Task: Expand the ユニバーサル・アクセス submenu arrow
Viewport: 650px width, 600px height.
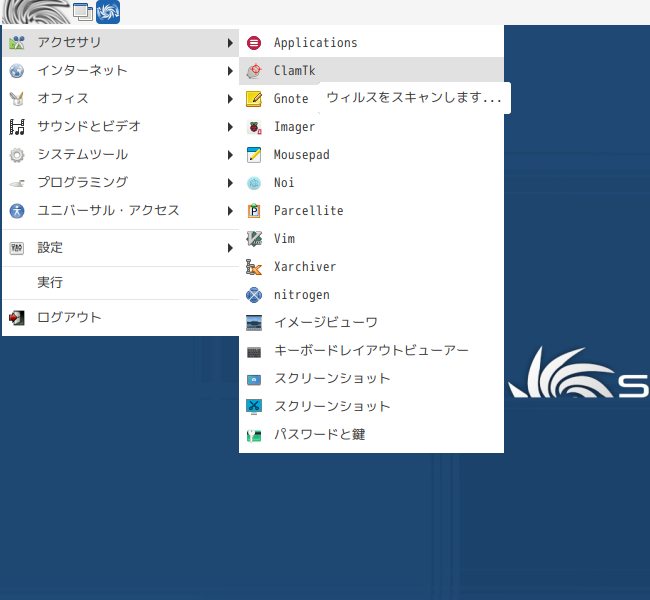Action: tap(230, 211)
